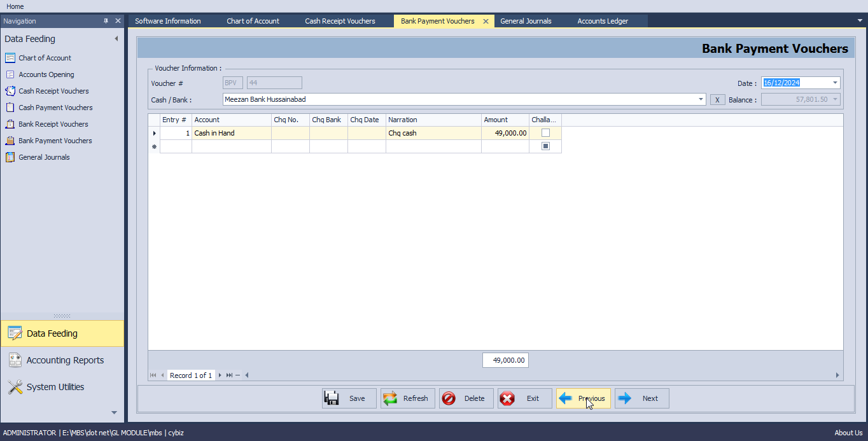
Task: Close the Bank Payment Vouchers tab
Action: pos(486,21)
